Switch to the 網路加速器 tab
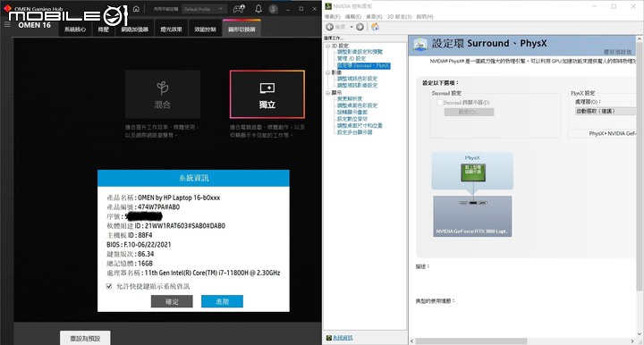Image resolution: width=644 pixels, height=345 pixels. point(135,29)
